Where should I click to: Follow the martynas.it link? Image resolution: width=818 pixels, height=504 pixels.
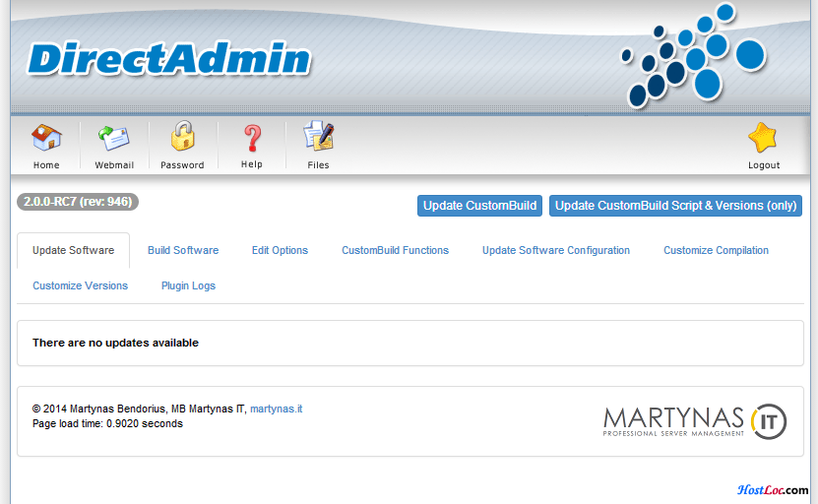tap(276, 409)
